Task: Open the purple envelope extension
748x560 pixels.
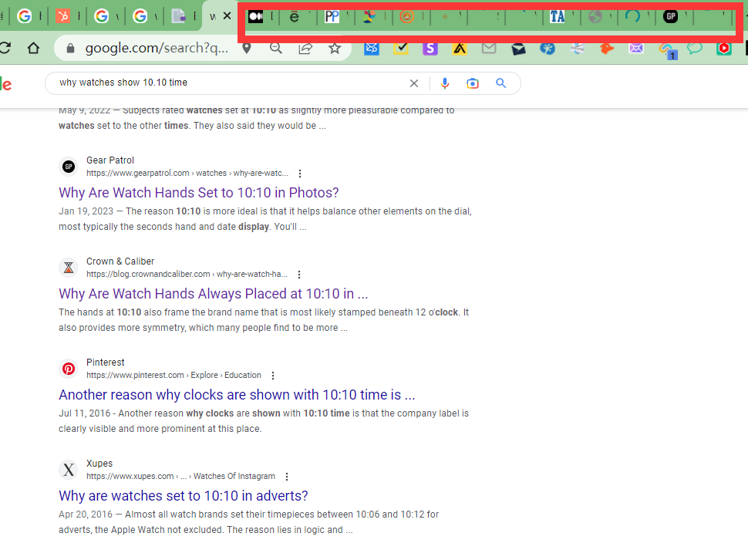Action: (x=636, y=48)
